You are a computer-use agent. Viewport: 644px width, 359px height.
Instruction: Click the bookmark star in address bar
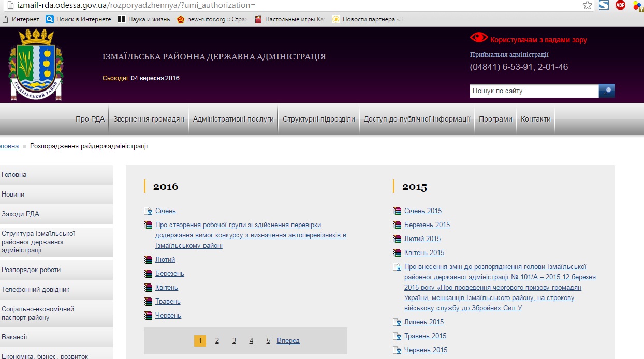[587, 5]
